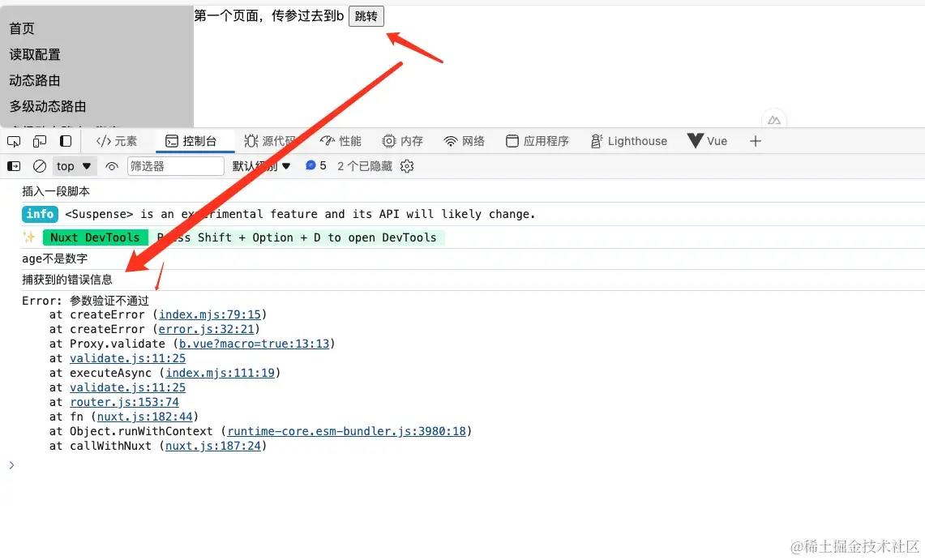Viewport: 925px width, 560px height.
Task: Toggle device emulation icon in DevTools
Action: click(40, 142)
